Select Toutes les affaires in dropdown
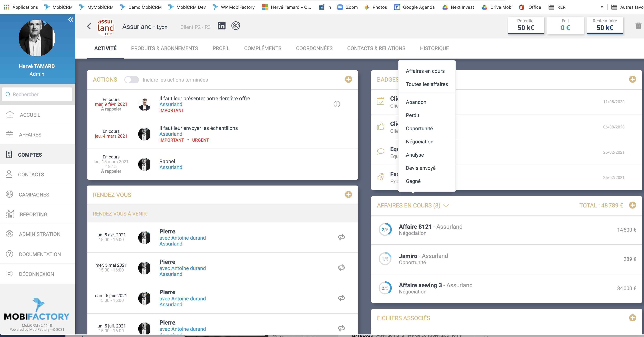Viewport: 644px width, 337px height. point(427,84)
